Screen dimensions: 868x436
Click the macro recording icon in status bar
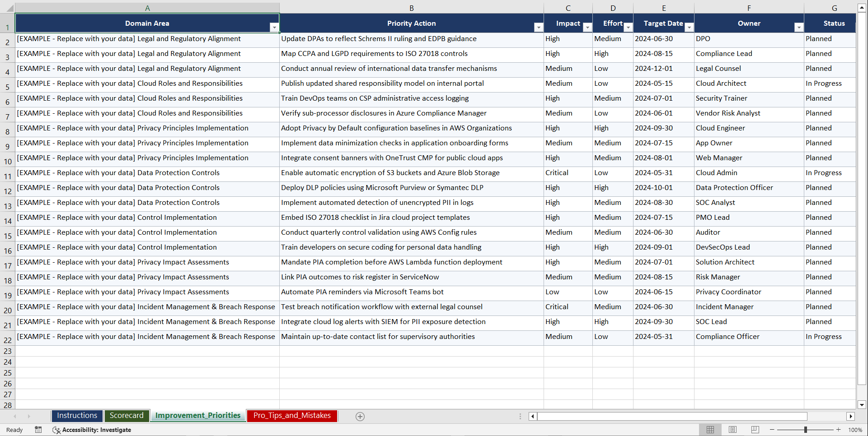[x=38, y=430]
